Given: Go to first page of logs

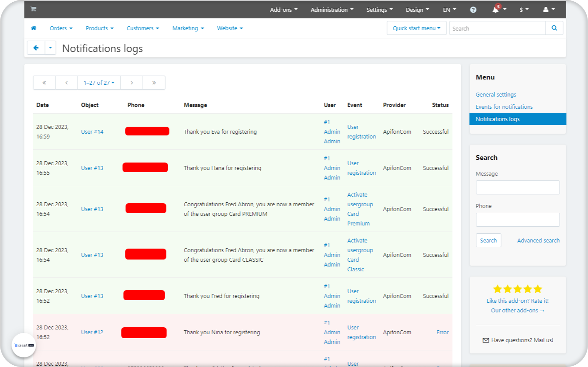Looking at the screenshot, I should coord(45,83).
